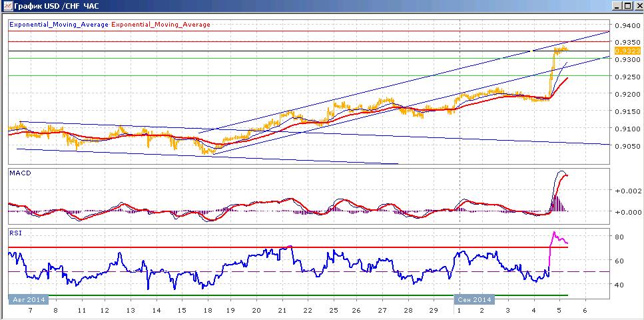The height and width of the screenshot is (320, 644).
Task: Click the window title 'График USD /CHF ЧАС'
Action: pos(56,6)
